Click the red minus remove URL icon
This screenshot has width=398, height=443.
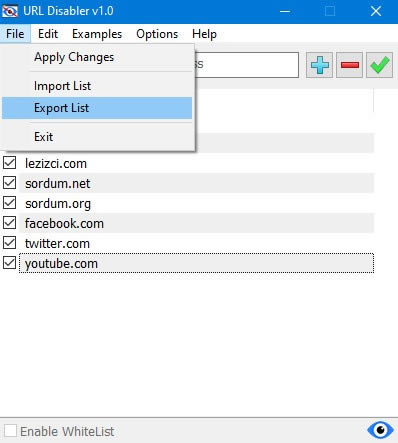pos(349,65)
